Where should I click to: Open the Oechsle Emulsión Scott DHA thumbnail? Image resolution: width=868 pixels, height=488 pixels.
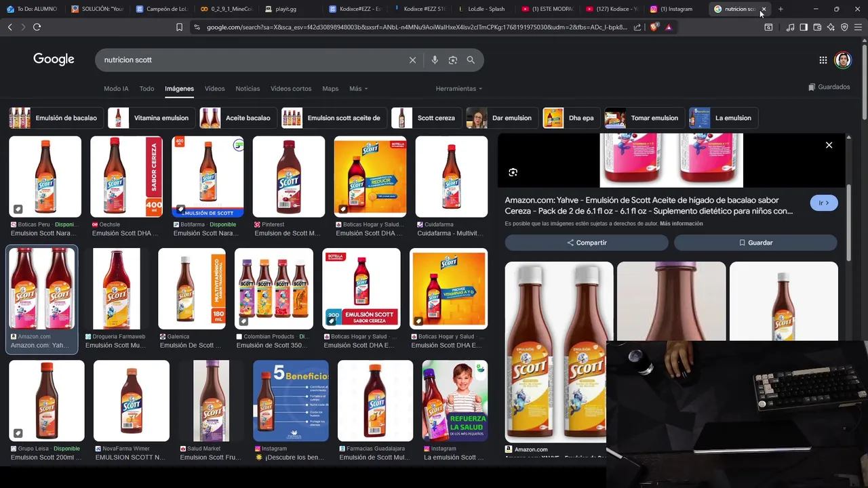point(126,177)
